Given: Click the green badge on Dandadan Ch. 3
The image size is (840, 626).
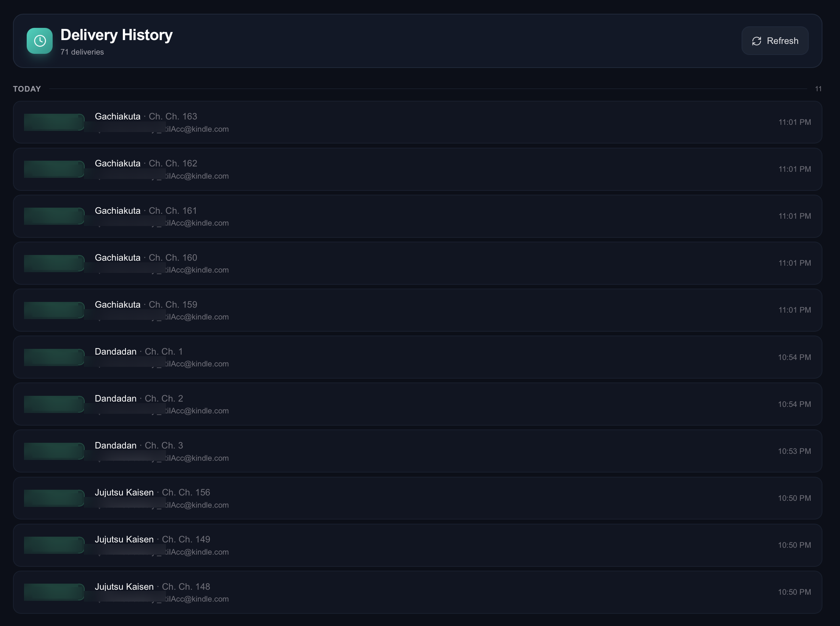Looking at the screenshot, I should pyautogui.click(x=54, y=451).
